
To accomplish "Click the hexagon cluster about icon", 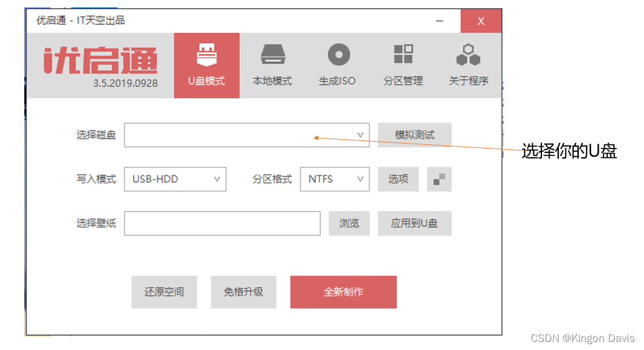I will [468, 55].
